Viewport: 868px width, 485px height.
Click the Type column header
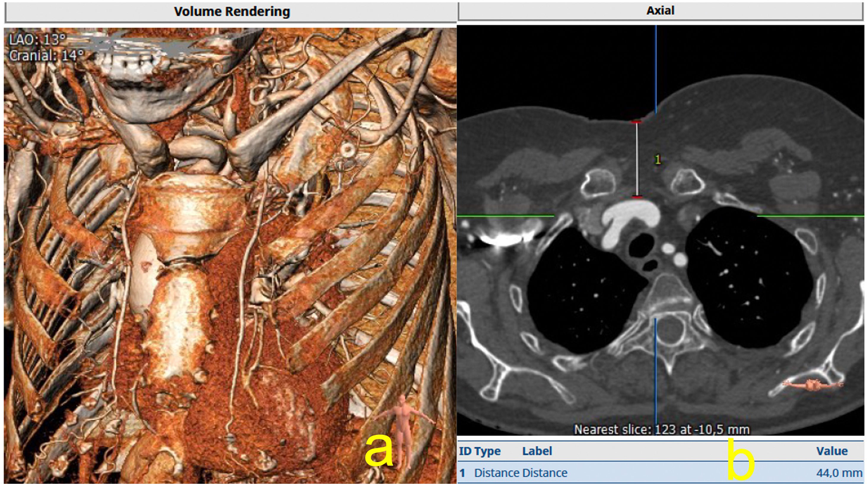(x=487, y=451)
